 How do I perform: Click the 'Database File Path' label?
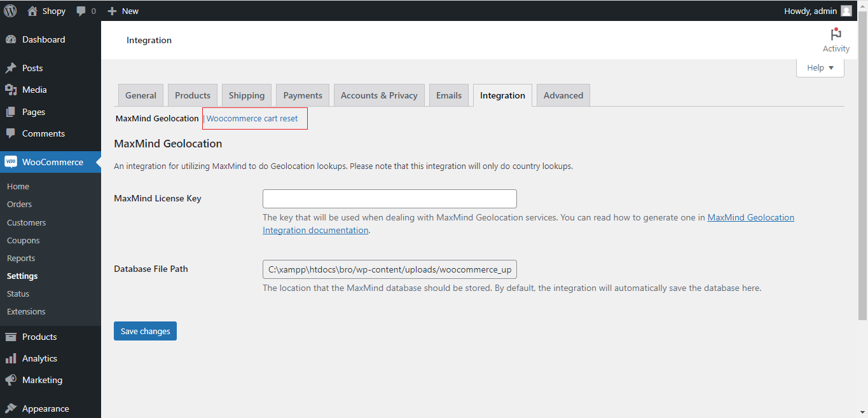tap(151, 269)
